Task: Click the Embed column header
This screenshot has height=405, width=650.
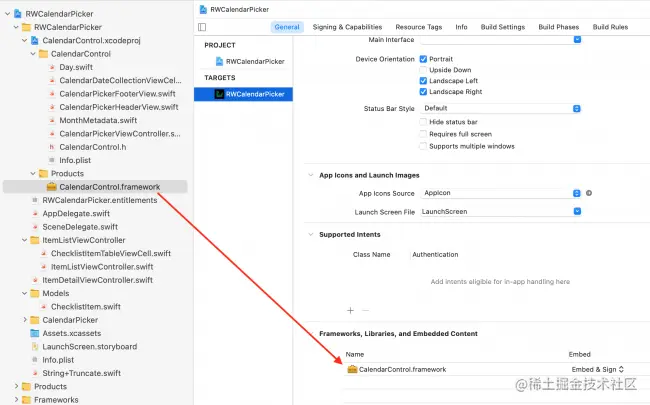Action: 580,354
